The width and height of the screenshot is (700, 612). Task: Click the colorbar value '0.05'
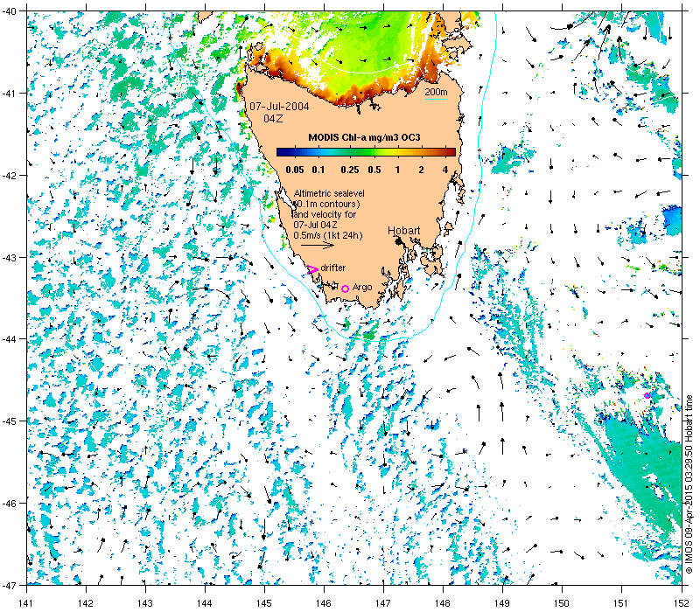point(295,170)
